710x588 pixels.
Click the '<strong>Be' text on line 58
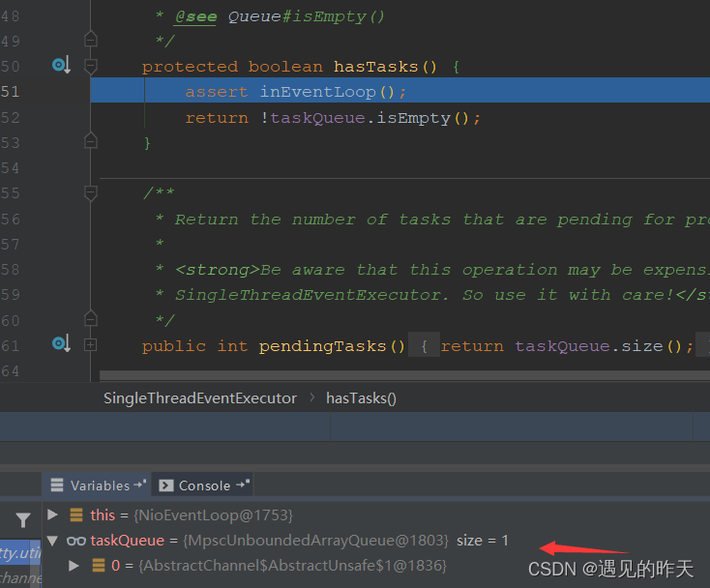pyautogui.click(x=227, y=270)
